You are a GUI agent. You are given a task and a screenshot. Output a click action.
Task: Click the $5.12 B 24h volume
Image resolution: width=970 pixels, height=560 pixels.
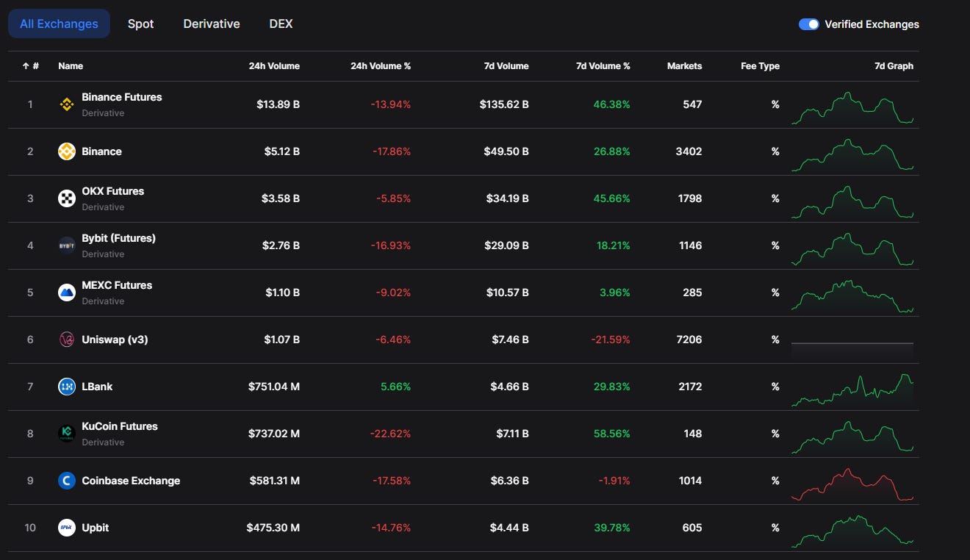point(282,151)
